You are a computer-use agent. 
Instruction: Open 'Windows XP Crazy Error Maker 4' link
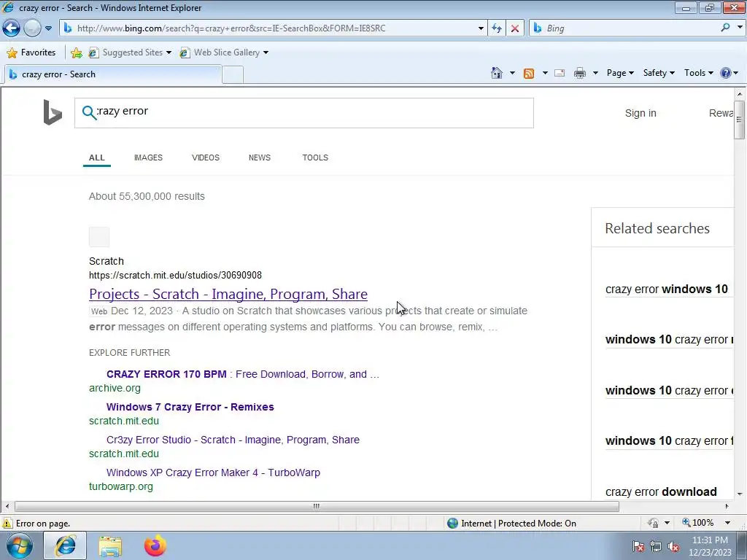[214, 472]
